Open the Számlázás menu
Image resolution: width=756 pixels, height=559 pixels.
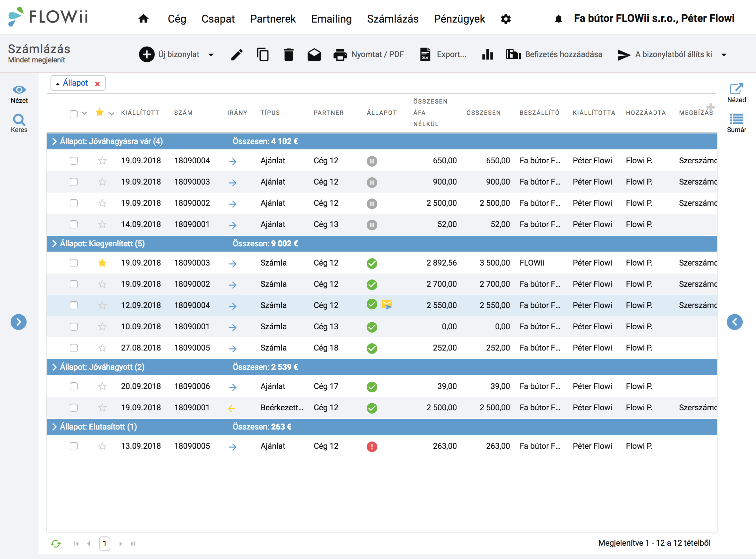pos(393,19)
